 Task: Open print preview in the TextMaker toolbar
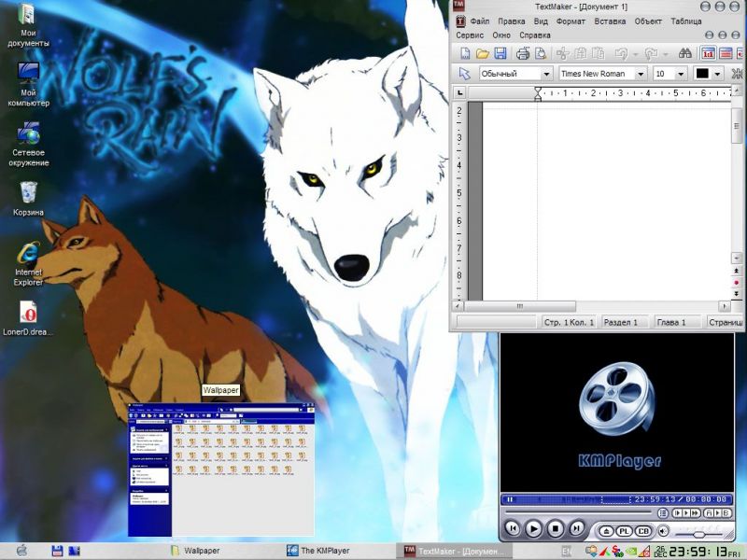pos(540,53)
